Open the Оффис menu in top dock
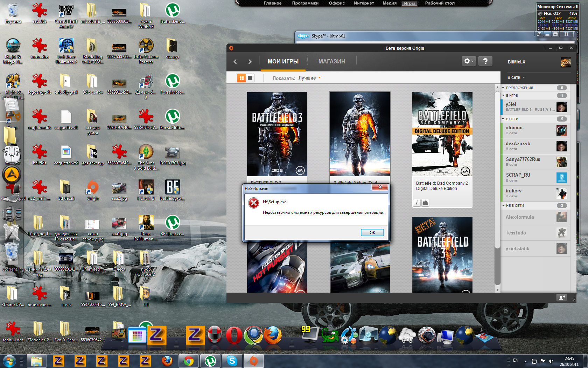The width and height of the screenshot is (588, 368). coord(337,3)
